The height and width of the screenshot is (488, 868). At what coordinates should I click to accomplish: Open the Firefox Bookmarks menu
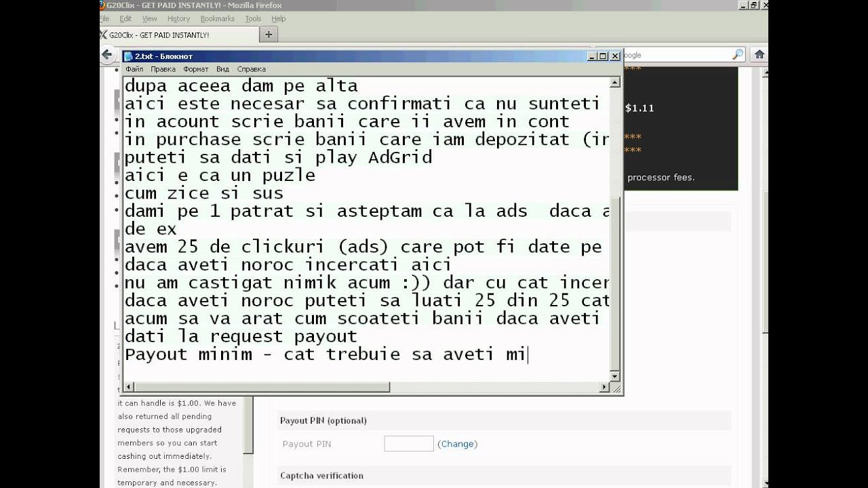click(x=217, y=19)
